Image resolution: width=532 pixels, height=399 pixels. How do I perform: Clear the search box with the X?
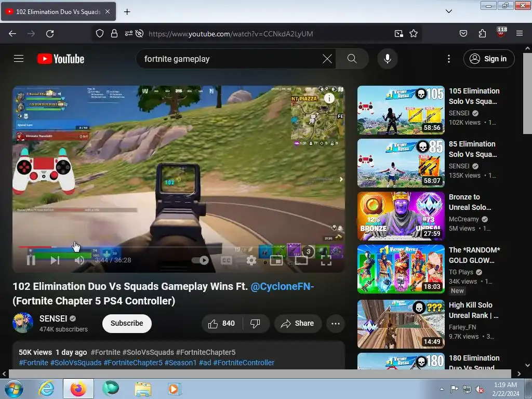(x=327, y=59)
